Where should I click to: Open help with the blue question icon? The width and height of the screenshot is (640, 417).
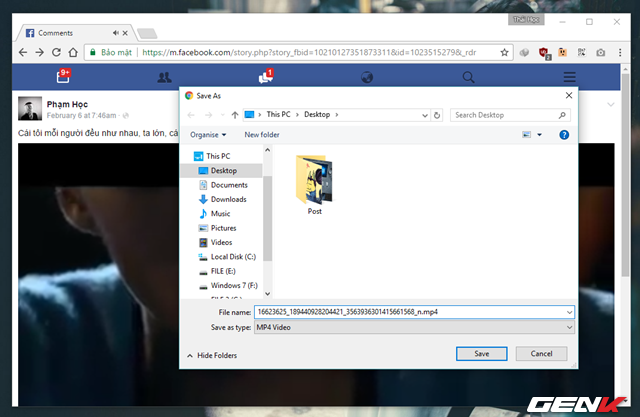[564, 135]
